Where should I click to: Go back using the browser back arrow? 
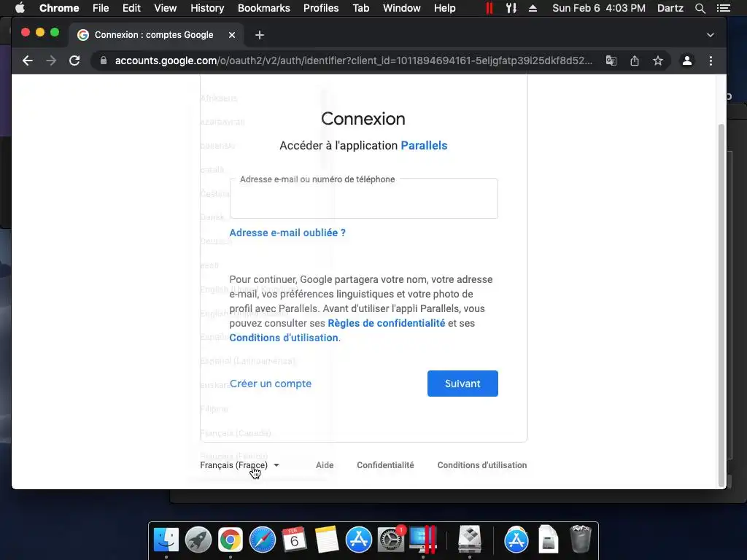click(x=28, y=61)
